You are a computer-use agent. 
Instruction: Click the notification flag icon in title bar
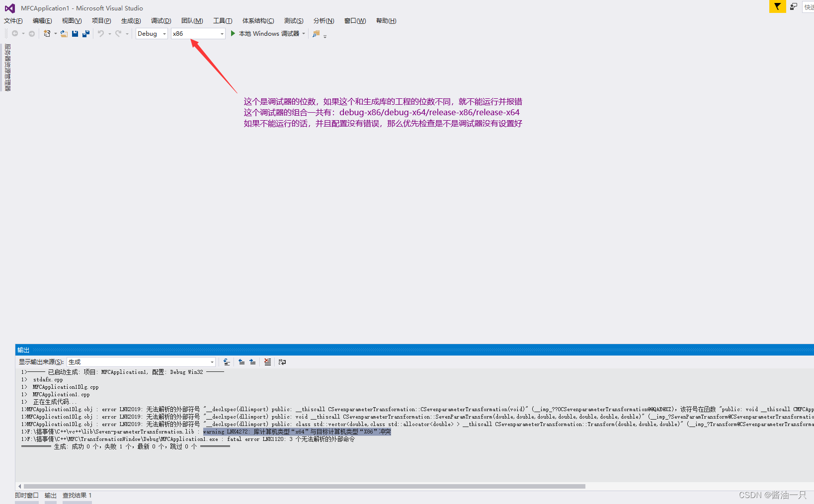pos(777,6)
